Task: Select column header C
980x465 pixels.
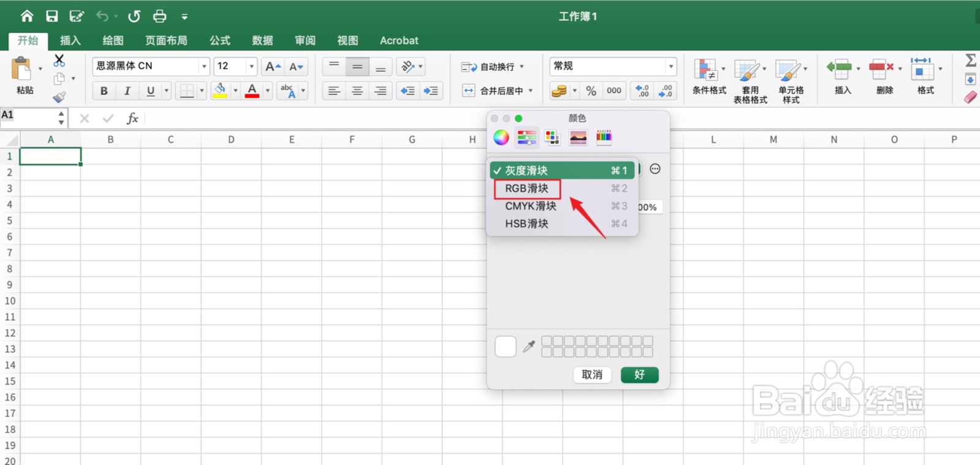Action: [x=170, y=140]
